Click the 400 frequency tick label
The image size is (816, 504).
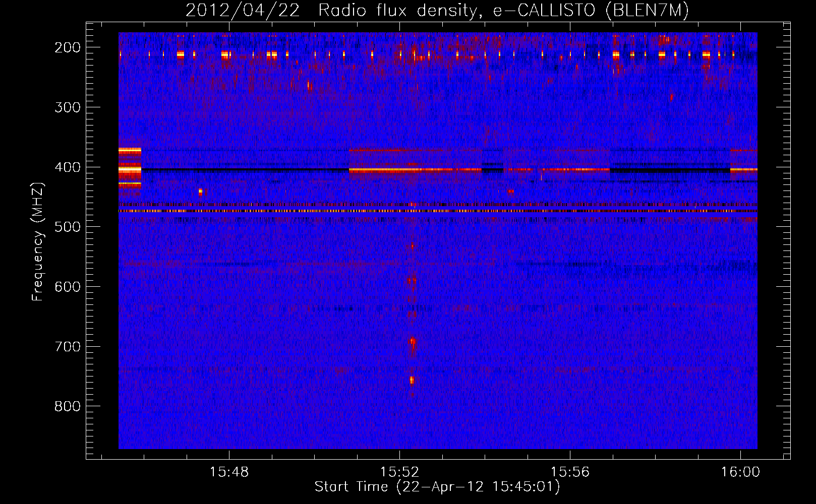[68, 167]
